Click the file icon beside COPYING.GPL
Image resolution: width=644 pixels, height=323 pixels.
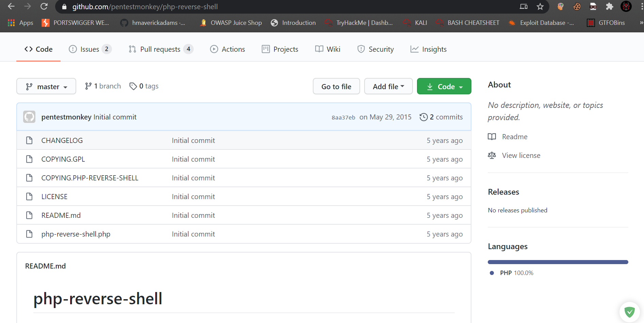tap(29, 159)
